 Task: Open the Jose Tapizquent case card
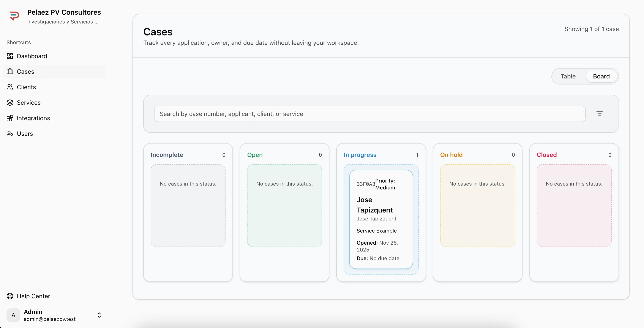coord(381,220)
